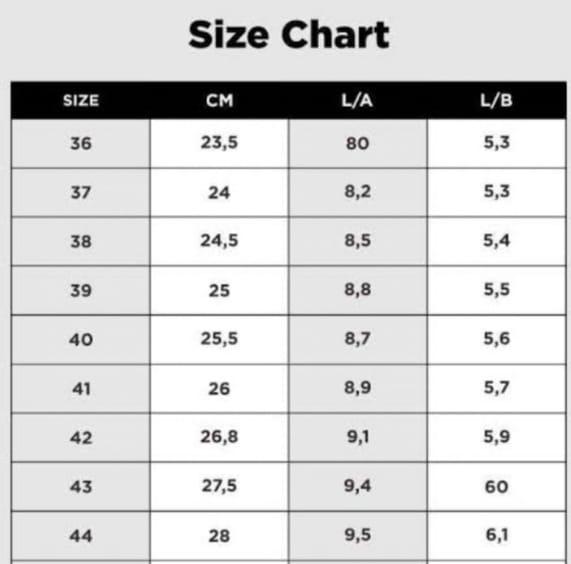Click the L/A column header
The width and height of the screenshot is (571, 564).
pyautogui.click(x=357, y=100)
